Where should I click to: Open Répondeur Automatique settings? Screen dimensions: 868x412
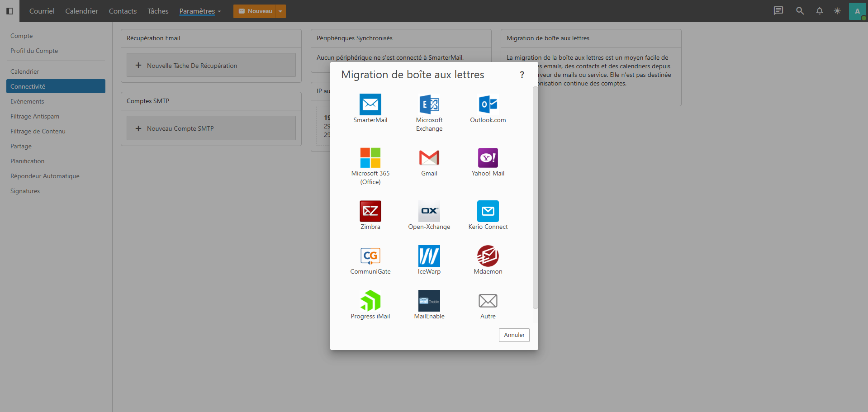pyautogui.click(x=56, y=176)
